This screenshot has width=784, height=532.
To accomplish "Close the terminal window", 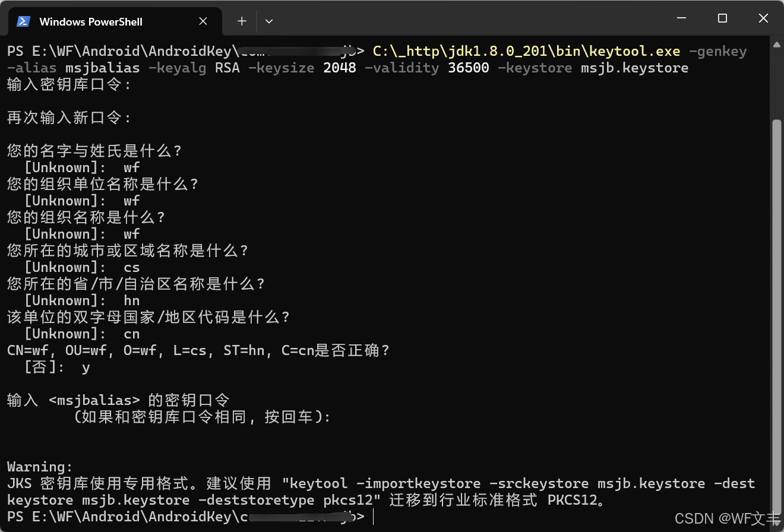I will (x=764, y=18).
